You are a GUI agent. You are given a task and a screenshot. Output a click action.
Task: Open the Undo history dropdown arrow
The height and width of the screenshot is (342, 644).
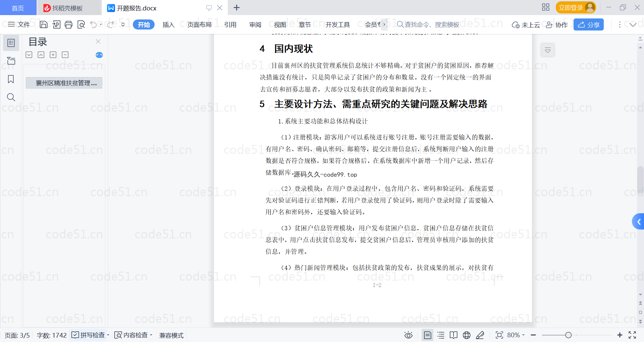pos(101,24)
